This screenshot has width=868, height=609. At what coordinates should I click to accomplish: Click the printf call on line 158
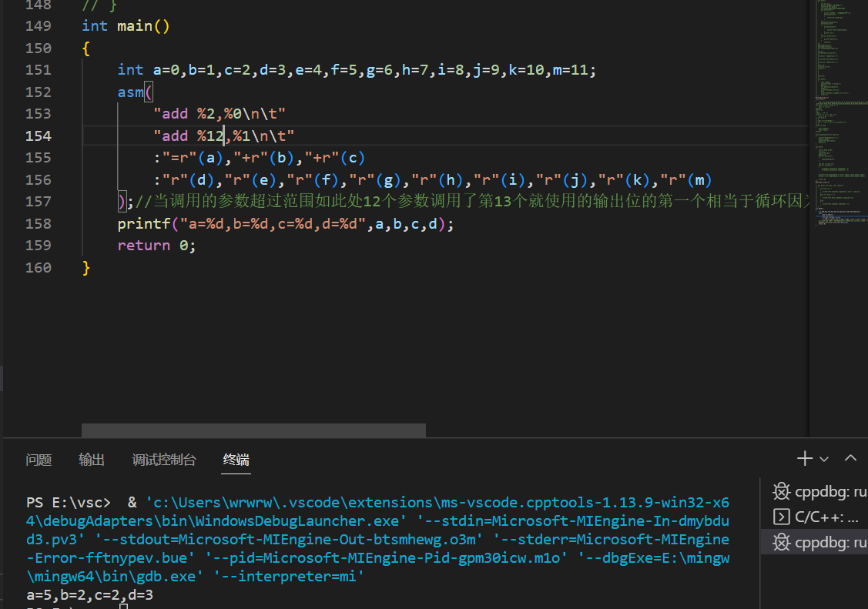285,224
